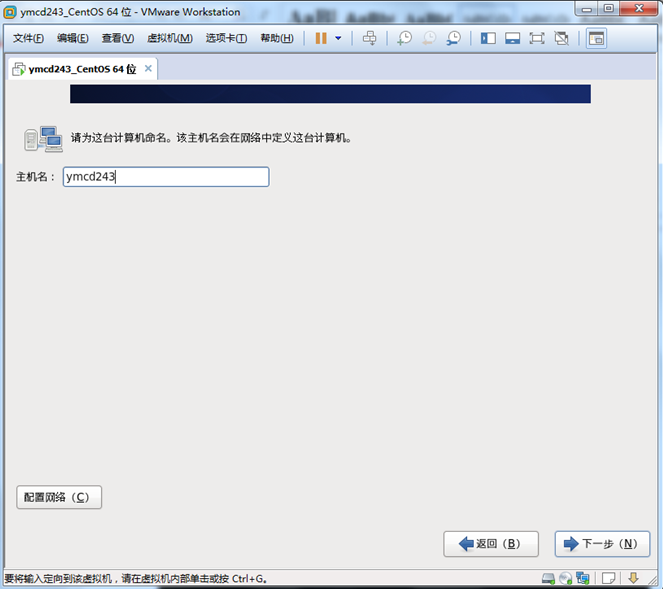Image resolution: width=663 pixels, height=589 pixels.
Task: Open power options dropdown arrow
Action: (x=338, y=38)
